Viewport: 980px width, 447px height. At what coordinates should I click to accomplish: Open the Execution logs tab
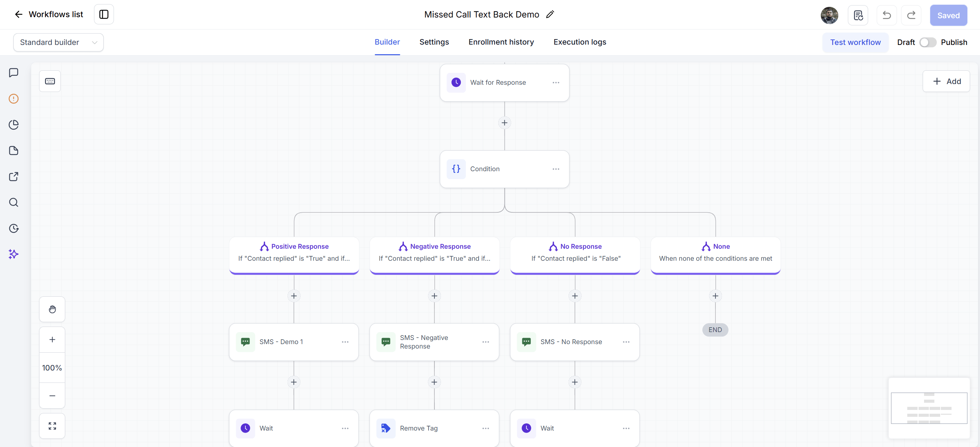tap(580, 42)
